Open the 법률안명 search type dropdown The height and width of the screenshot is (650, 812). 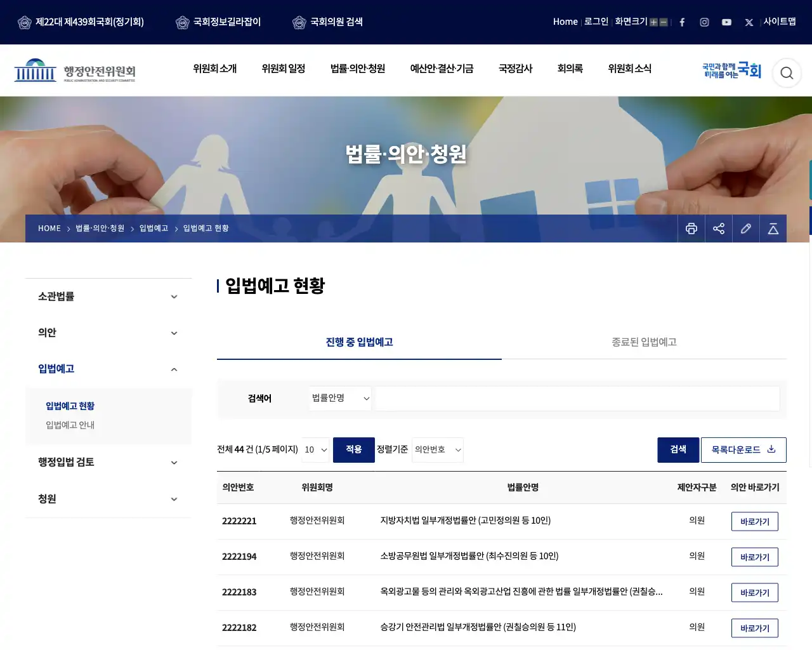tap(341, 398)
